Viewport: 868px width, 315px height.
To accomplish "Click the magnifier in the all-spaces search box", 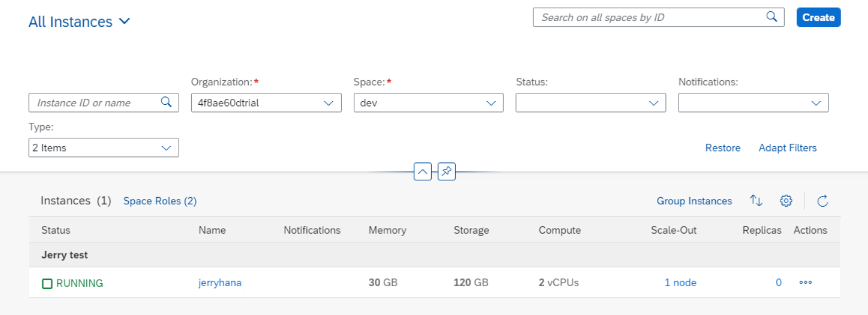I will 771,17.
